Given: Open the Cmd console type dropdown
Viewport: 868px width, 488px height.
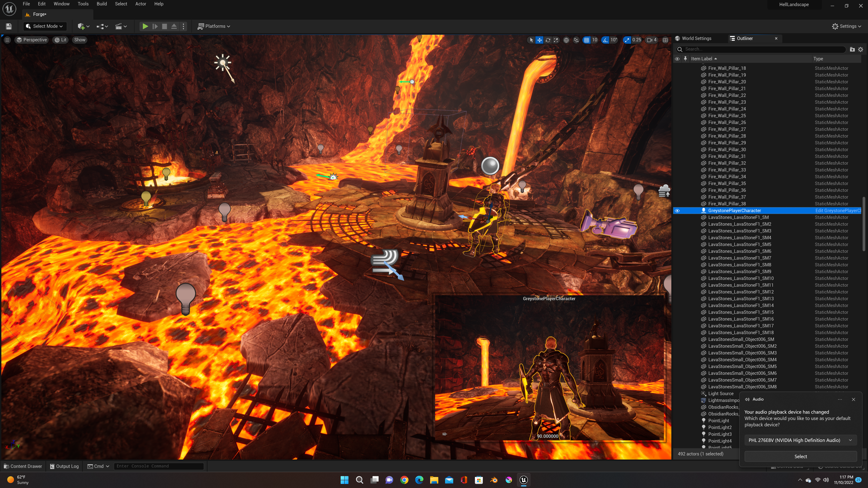Looking at the screenshot, I should [x=98, y=466].
